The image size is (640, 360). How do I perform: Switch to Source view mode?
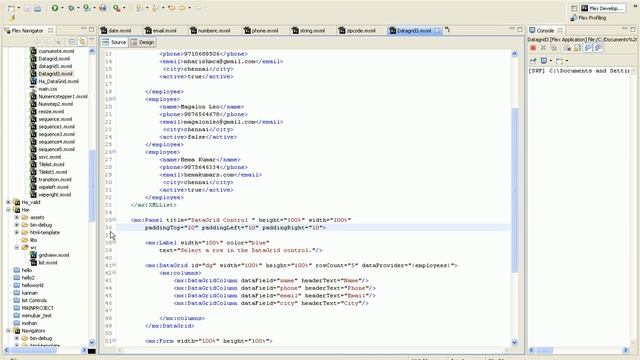point(114,42)
